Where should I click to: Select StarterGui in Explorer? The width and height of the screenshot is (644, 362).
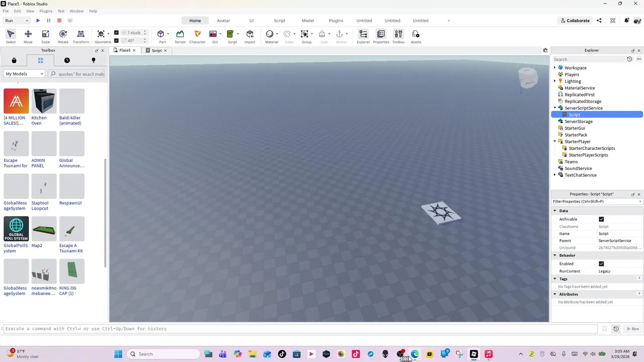pos(575,128)
